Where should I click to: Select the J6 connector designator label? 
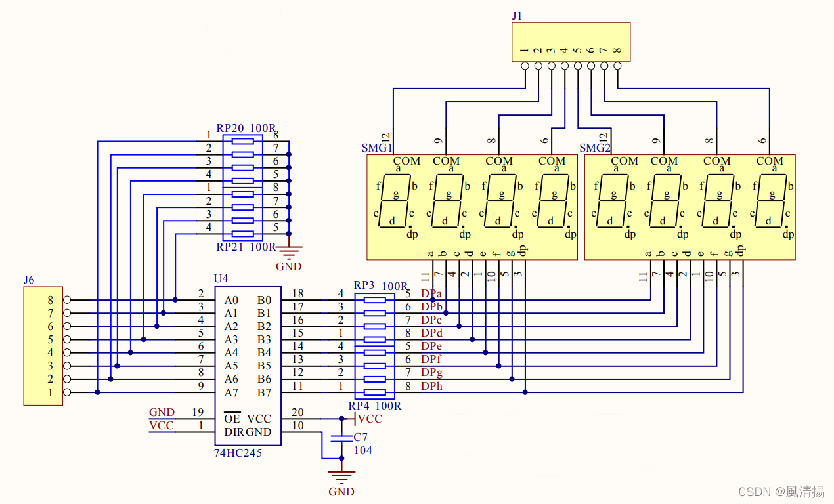click(x=29, y=280)
